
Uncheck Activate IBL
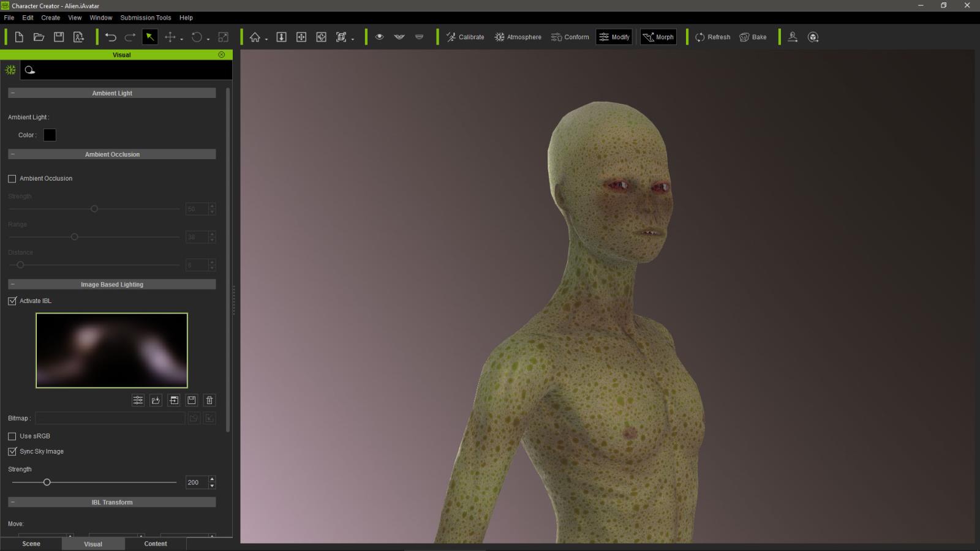(12, 301)
